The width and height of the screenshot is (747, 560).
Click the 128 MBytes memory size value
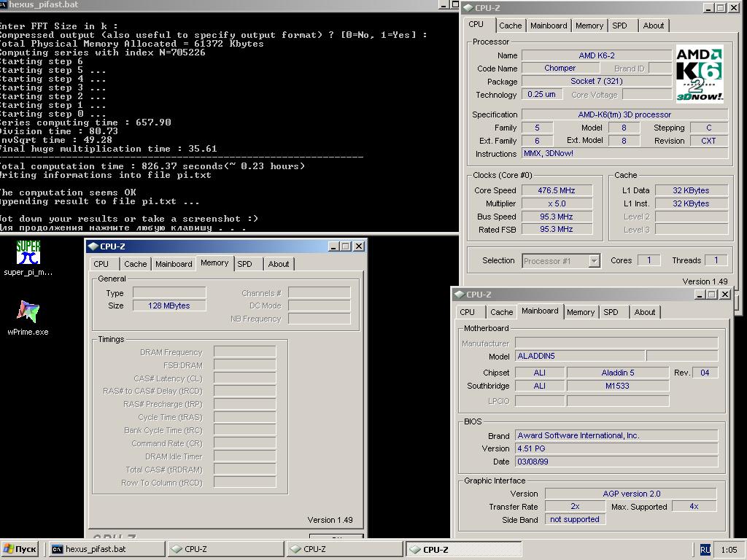169,306
